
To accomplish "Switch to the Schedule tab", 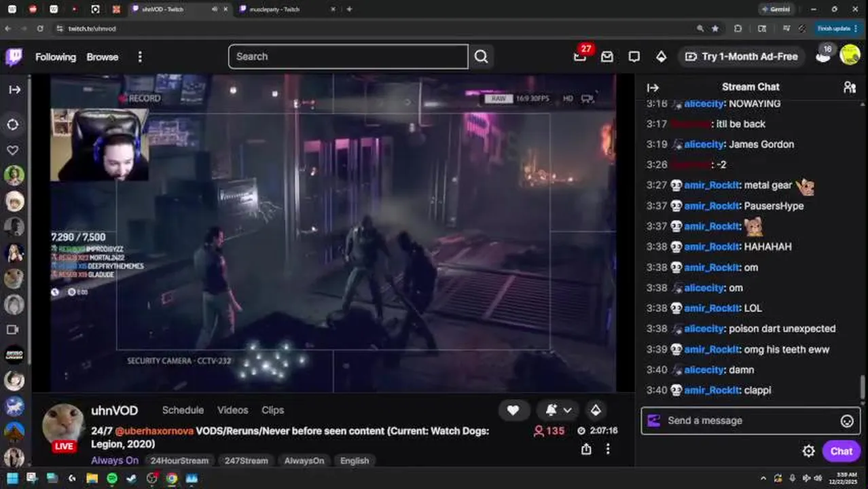I will pyautogui.click(x=183, y=410).
